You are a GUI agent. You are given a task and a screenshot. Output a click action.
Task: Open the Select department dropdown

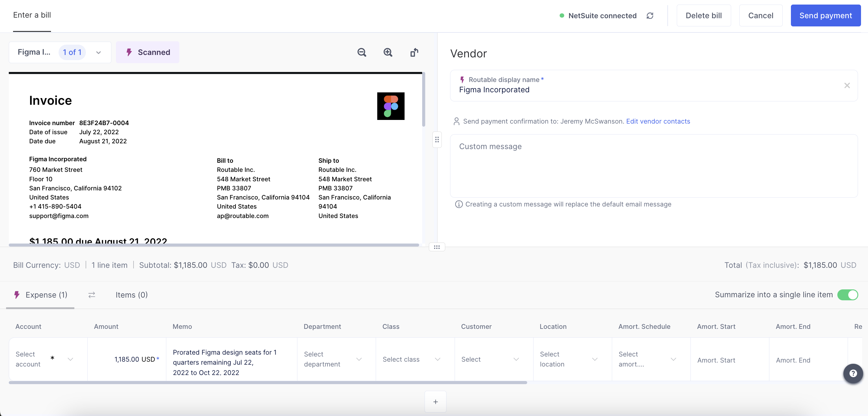click(336, 359)
